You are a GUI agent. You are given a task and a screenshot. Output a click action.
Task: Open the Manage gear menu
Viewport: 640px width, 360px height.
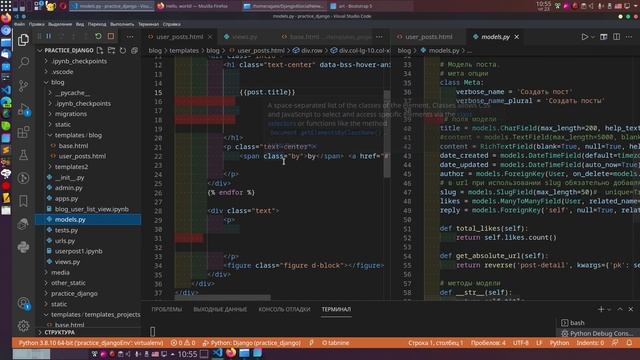pos(23,325)
